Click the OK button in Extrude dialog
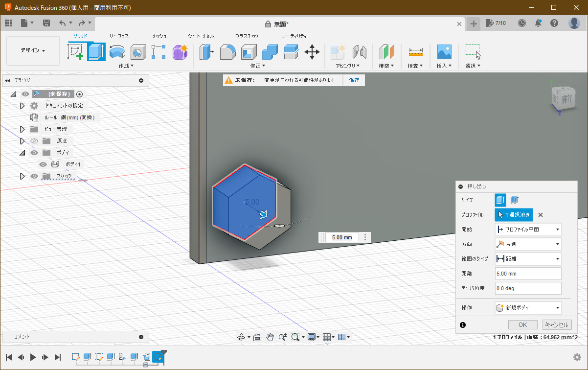Screen dimensions: 588x370 [x=522, y=325]
